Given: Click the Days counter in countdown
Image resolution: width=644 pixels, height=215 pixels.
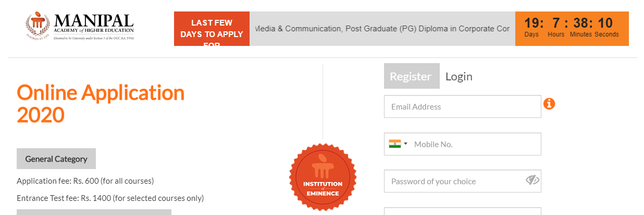Looking at the screenshot, I should pyautogui.click(x=532, y=28).
